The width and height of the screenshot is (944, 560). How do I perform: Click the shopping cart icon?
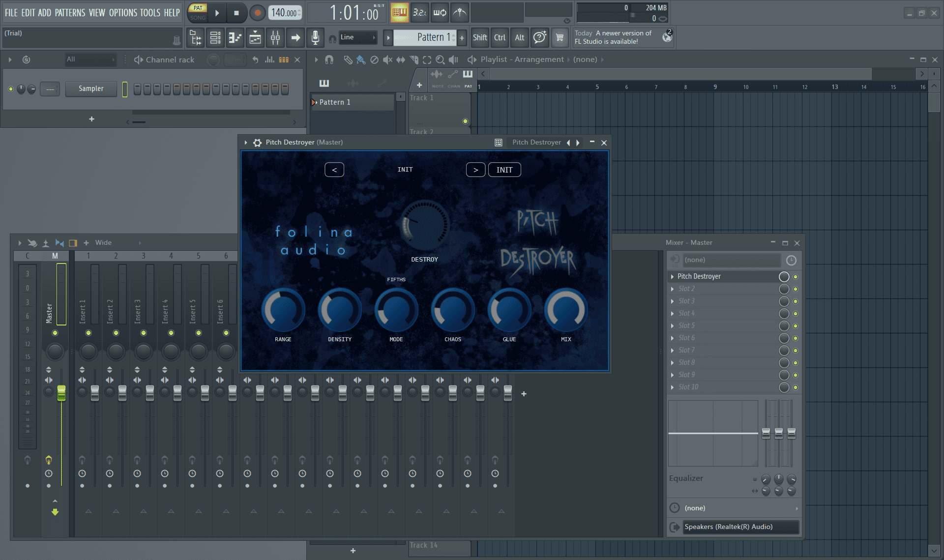pyautogui.click(x=560, y=37)
